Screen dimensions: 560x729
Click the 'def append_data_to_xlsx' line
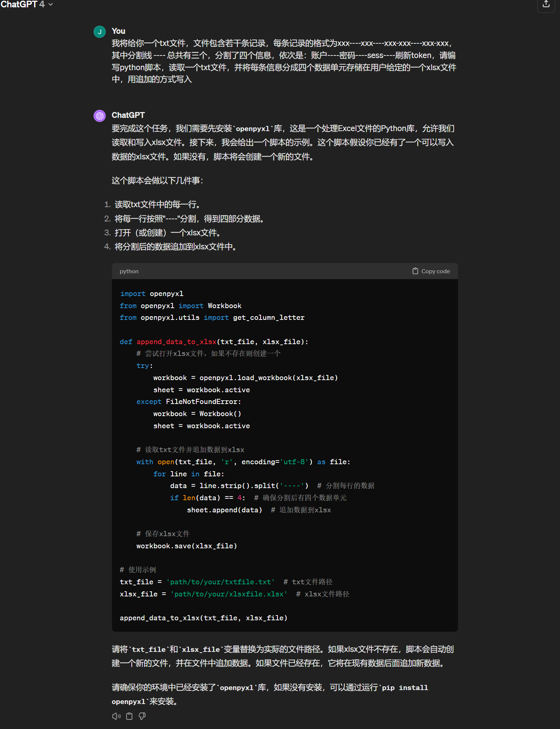tap(214, 342)
